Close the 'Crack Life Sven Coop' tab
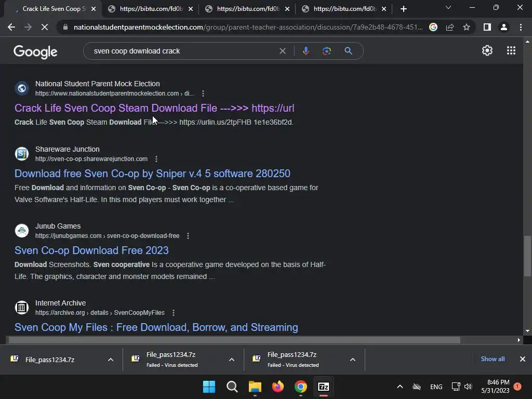The height and width of the screenshot is (399, 532). coord(94,9)
